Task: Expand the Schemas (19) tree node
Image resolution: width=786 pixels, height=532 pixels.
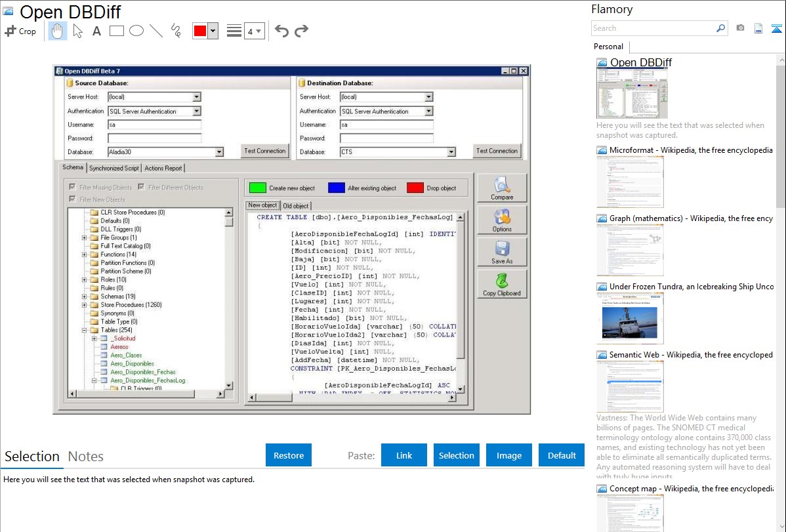Action: [84, 297]
